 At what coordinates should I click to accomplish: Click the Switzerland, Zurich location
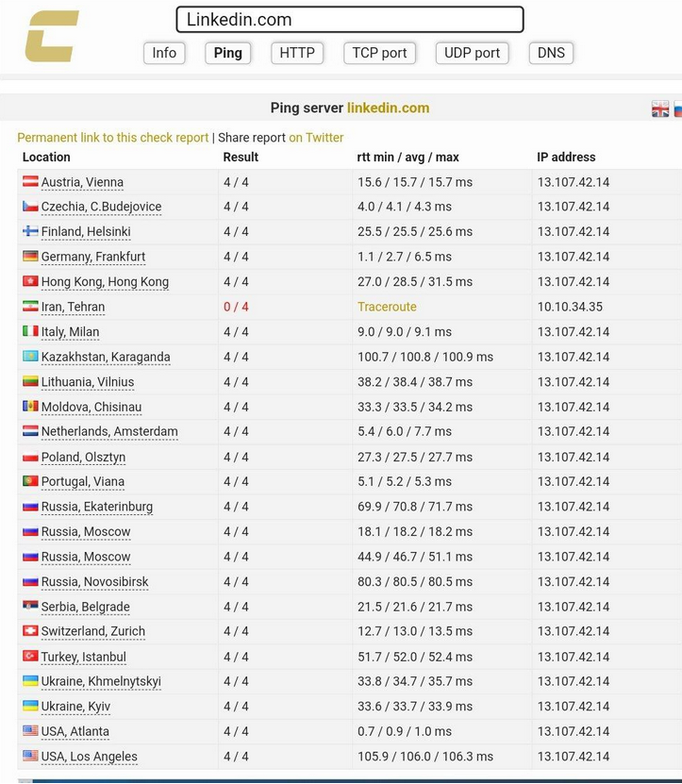[93, 631]
